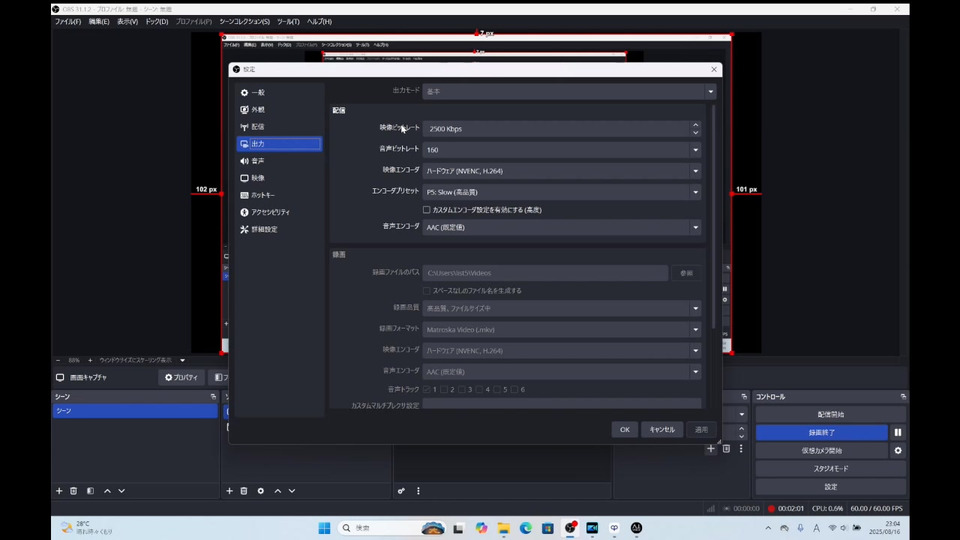Open the Windows Start menu

324,528
